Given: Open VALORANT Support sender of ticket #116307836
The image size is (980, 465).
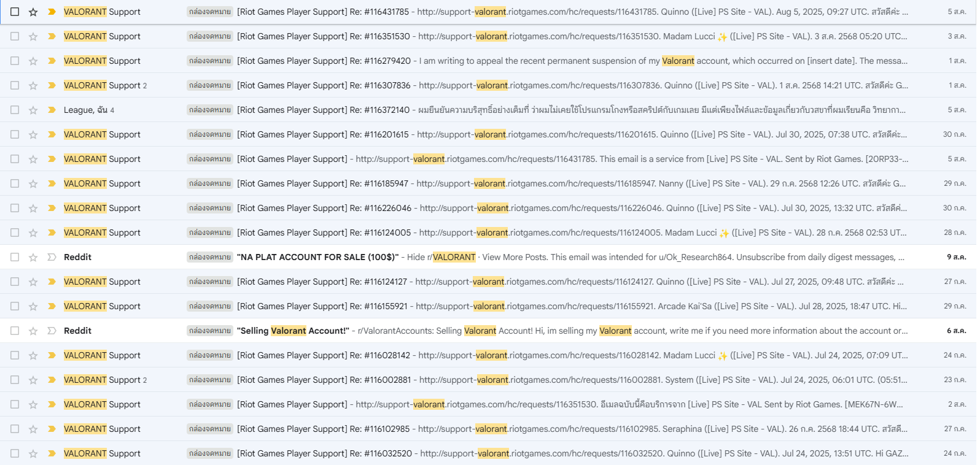Looking at the screenshot, I should pos(102,85).
